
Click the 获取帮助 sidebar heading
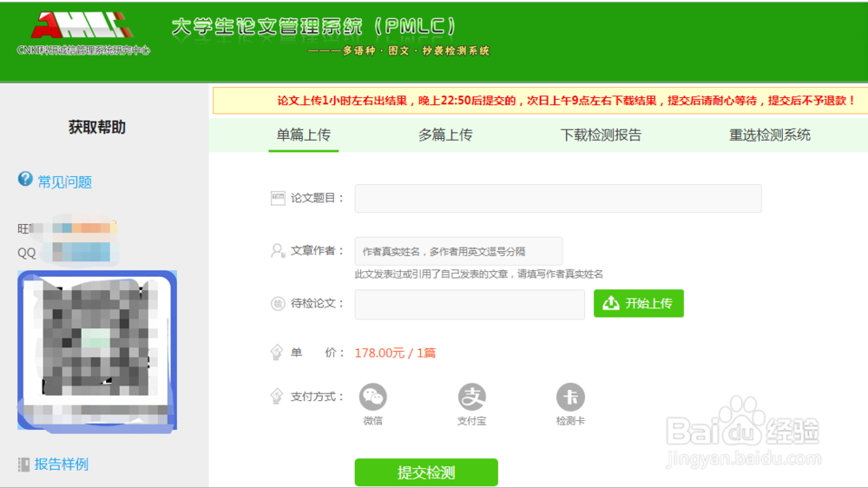click(97, 127)
